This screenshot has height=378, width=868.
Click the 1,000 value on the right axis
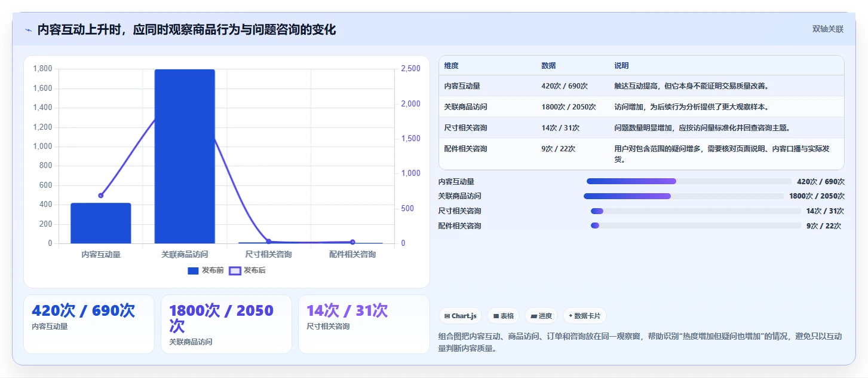click(410, 173)
